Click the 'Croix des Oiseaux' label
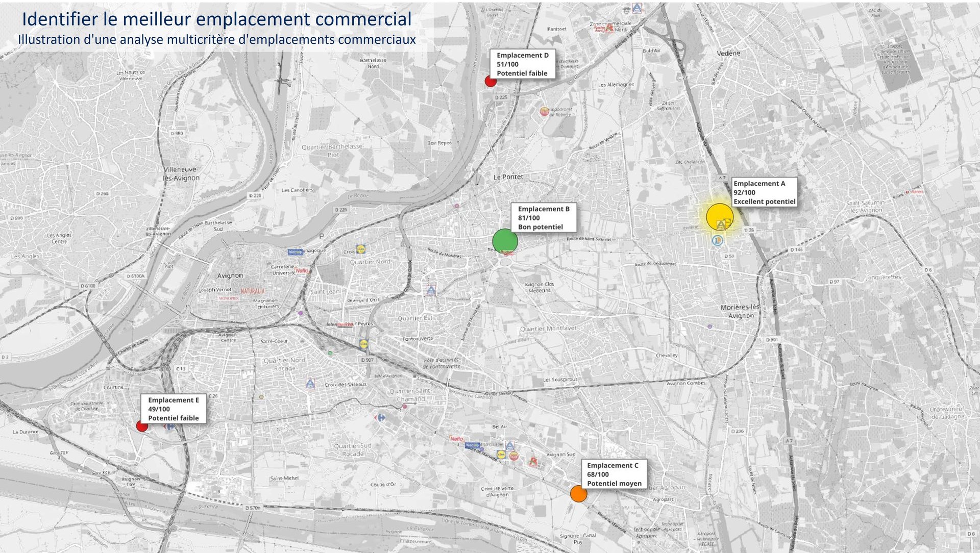Viewport: 980px width, 553px height. [346, 384]
